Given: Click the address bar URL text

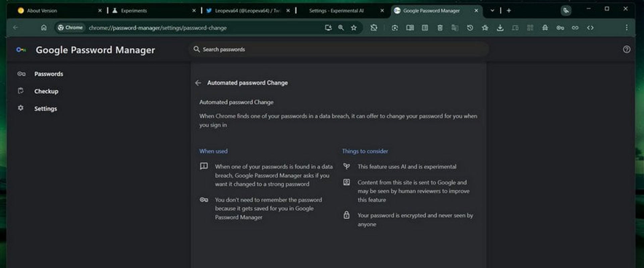Looking at the screenshot, I should coord(158,28).
